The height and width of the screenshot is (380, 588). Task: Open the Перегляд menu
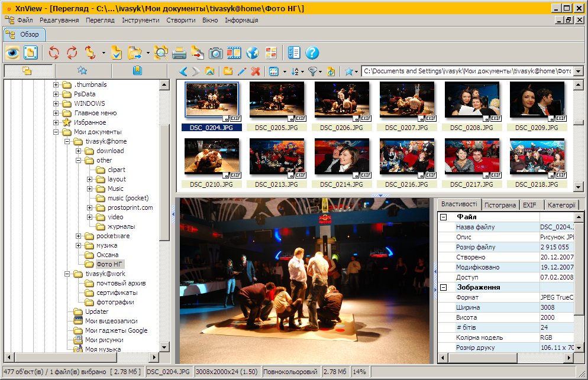click(x=100, y=20)
